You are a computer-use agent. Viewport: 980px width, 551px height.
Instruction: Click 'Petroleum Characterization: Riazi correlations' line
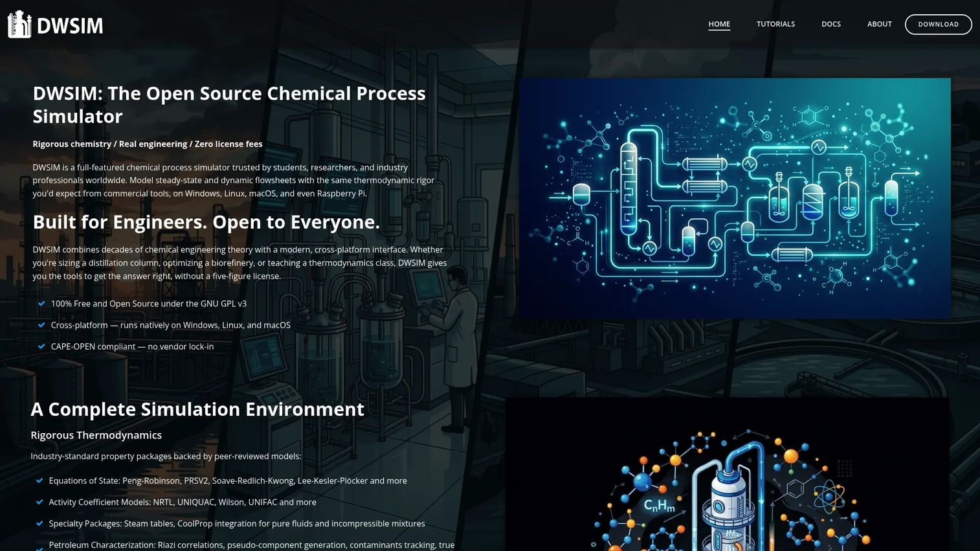click(x=252, y=545)
